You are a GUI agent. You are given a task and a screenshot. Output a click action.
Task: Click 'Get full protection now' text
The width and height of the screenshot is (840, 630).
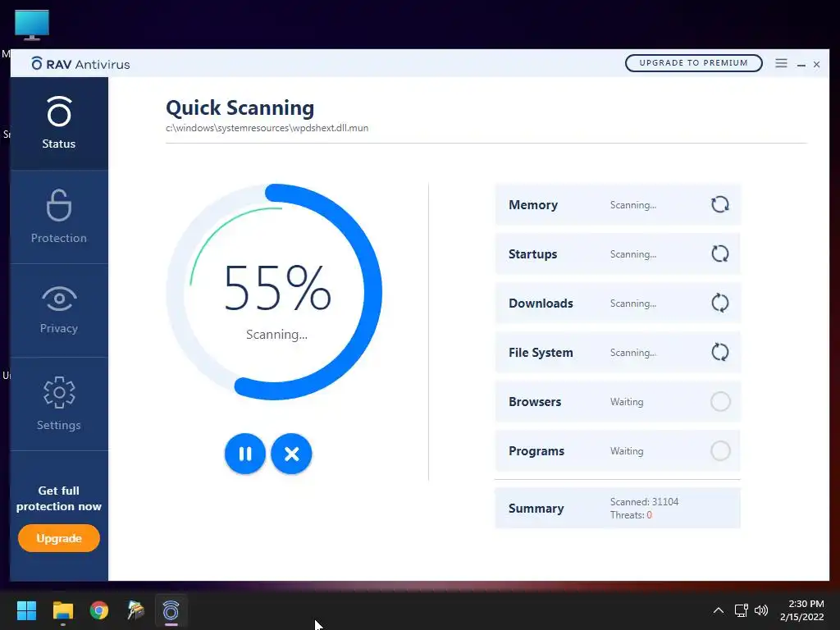click(x=59, y=498)
